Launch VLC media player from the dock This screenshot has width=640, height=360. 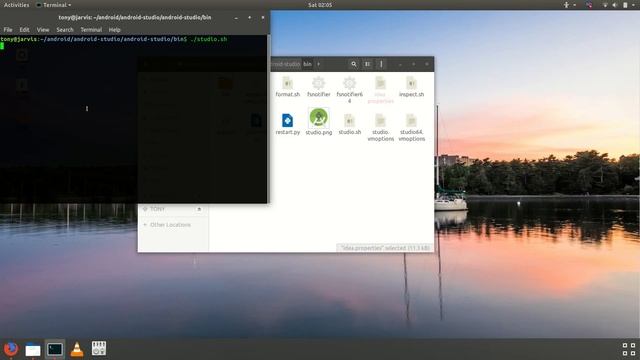pos(77,349)
